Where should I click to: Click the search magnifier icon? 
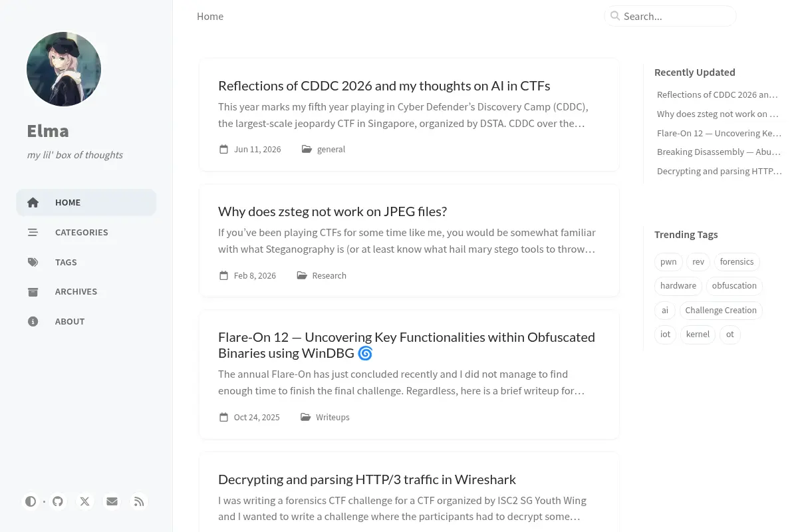tap(615, 16)
